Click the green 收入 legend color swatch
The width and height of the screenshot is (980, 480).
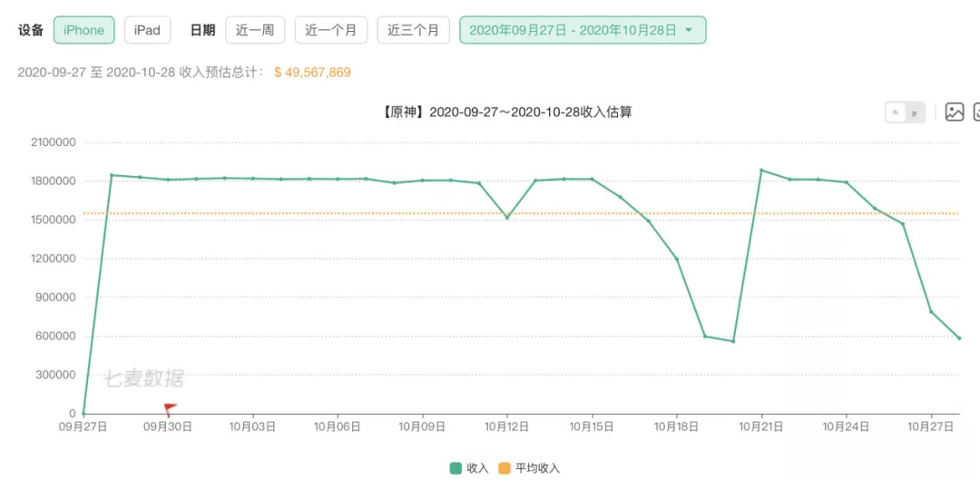point(456,468)
